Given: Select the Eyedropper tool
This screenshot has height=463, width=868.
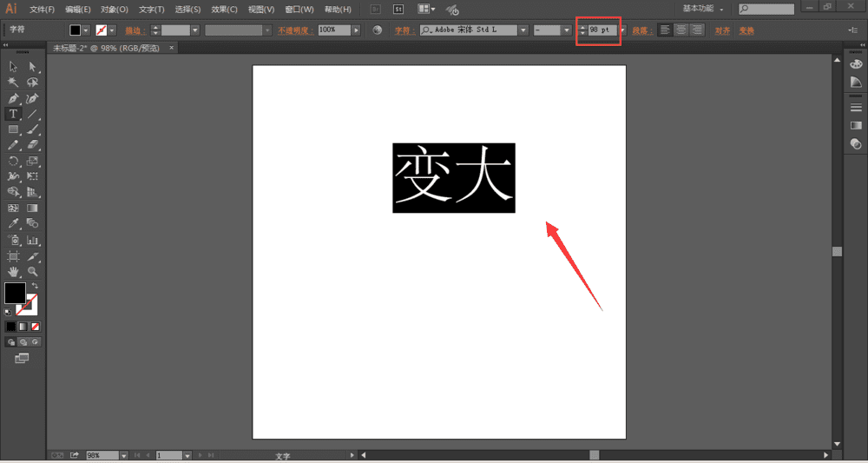Looking at the screenshot, I should click(13, 223).
